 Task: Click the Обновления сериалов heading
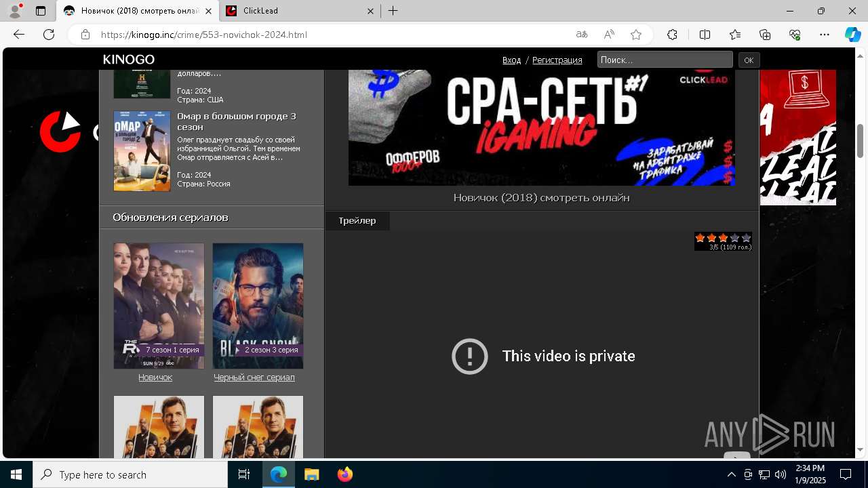(x=170, y=218)
